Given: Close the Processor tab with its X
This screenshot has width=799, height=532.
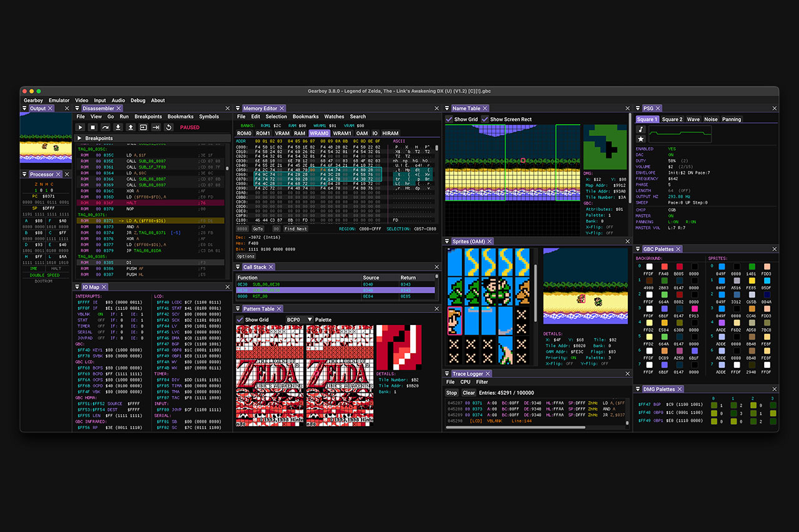Looking at the screenshot, I should 59,175.
